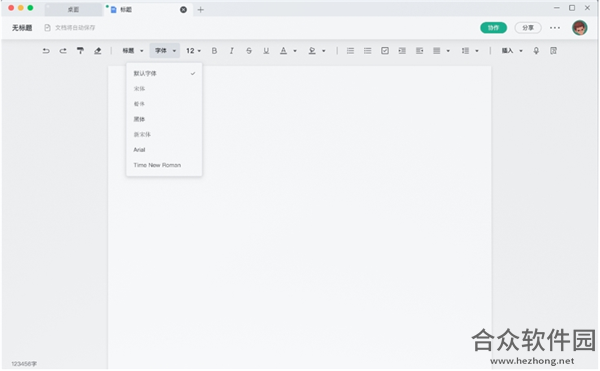Toggle underline formatting
Image resolution: width=600 pixels, height=371 pixels.
pos(266,50)
